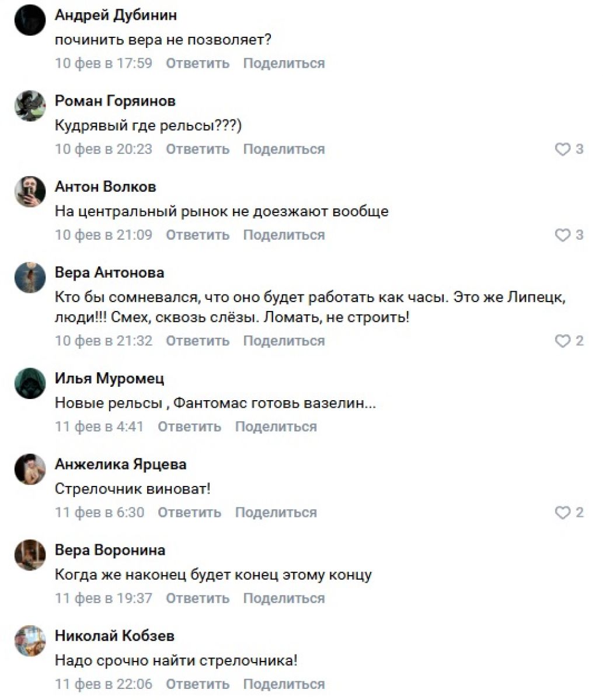Open the 11 фев в 19:37 timestamp

coord(103,598)
